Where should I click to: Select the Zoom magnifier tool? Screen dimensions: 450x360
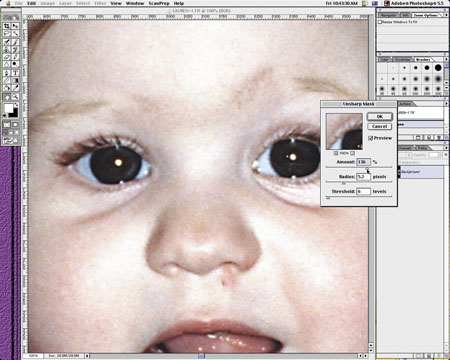[15, 97]
